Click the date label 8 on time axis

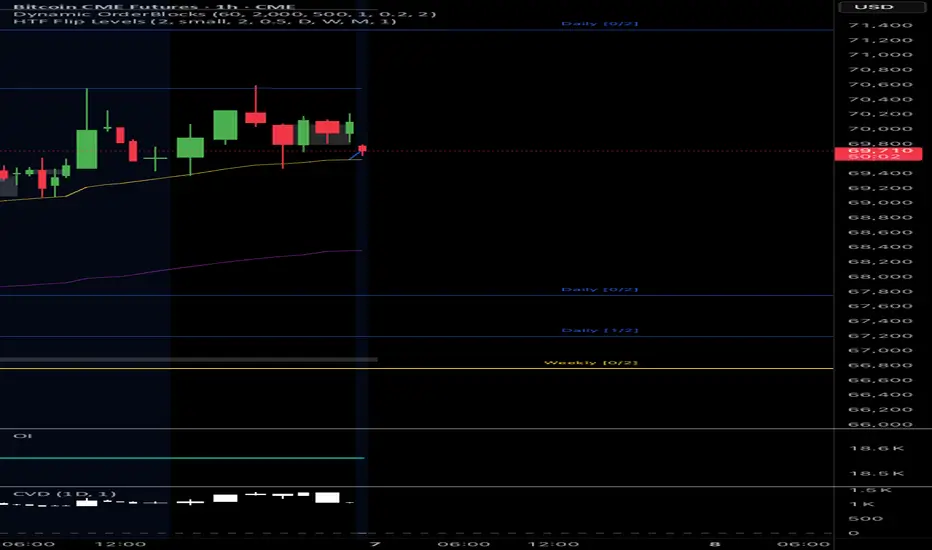pyautogui.click(x=715, y=544)
